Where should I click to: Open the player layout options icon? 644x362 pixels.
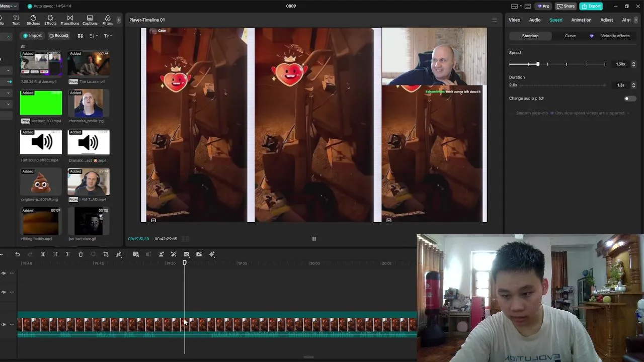[x=514, y=6]
